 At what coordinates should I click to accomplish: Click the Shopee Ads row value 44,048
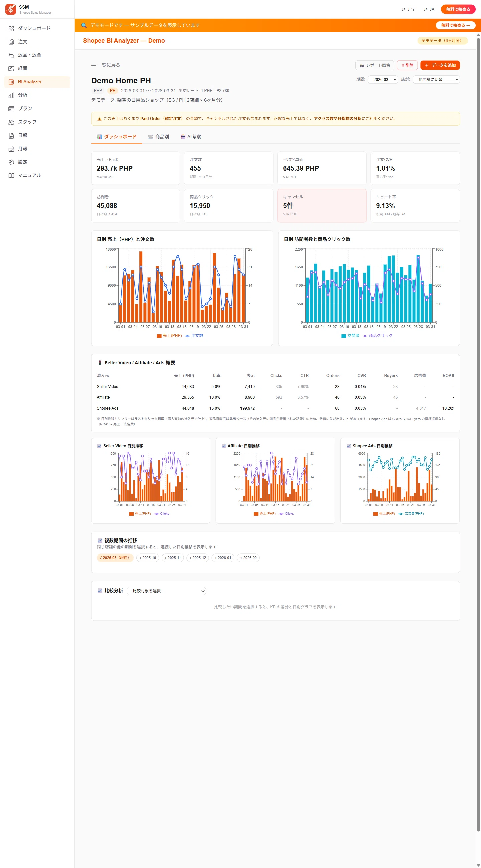point(188,408)
